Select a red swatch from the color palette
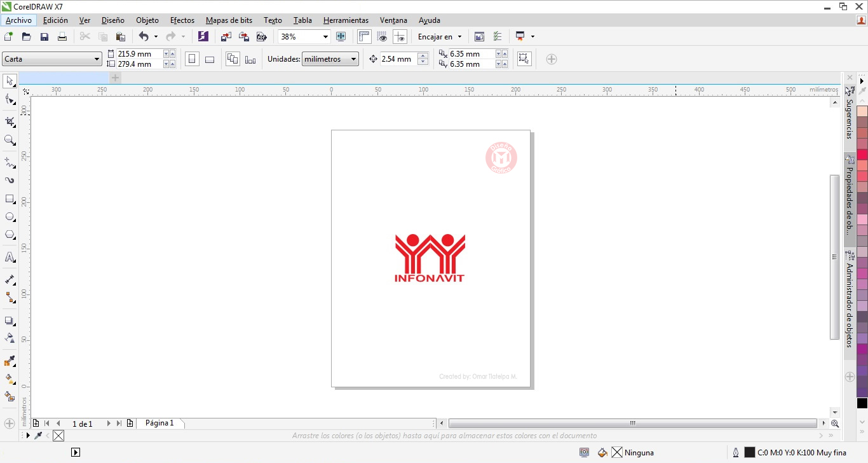 tap(861, 155)
